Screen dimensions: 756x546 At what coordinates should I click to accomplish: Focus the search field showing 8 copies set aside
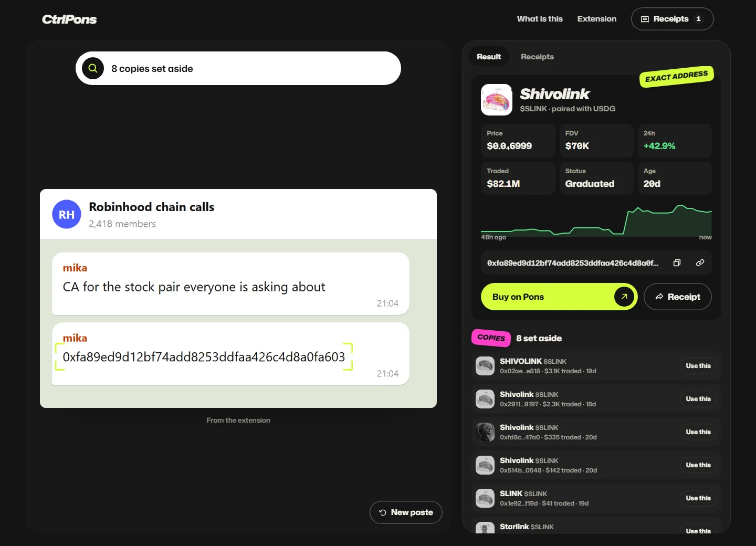pyautogui.click(x=238, y=68)
